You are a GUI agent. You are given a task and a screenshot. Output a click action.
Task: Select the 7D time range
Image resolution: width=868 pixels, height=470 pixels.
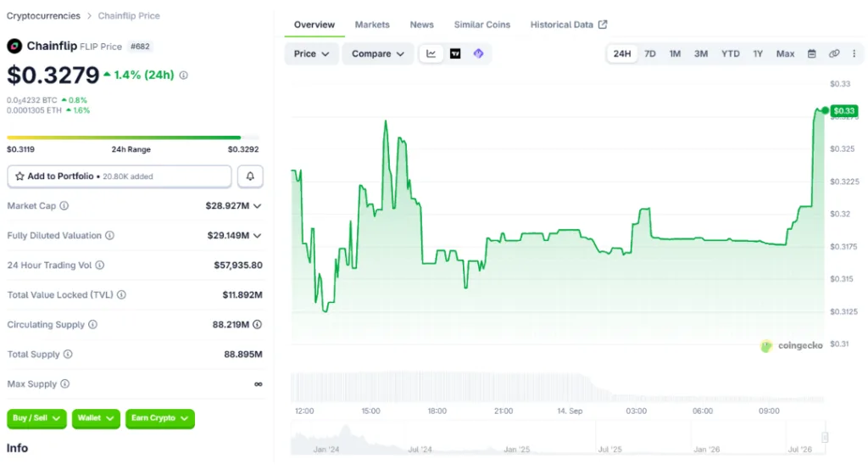pyautogui.click(x=650, y=53)
